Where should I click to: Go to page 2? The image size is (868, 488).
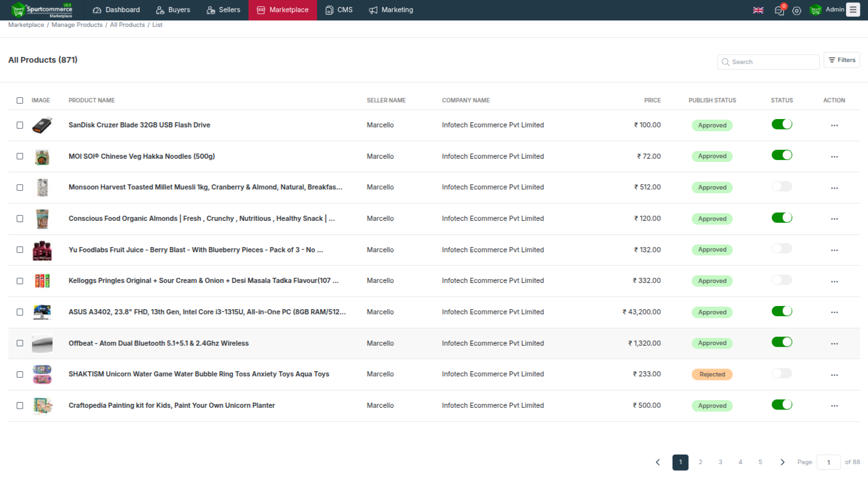(x=700, y=462)
